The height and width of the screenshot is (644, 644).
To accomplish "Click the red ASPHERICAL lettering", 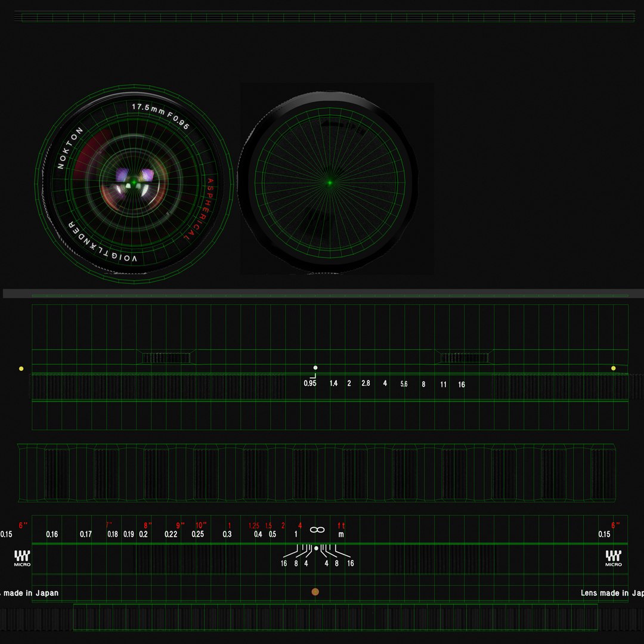I will (200, 209).
